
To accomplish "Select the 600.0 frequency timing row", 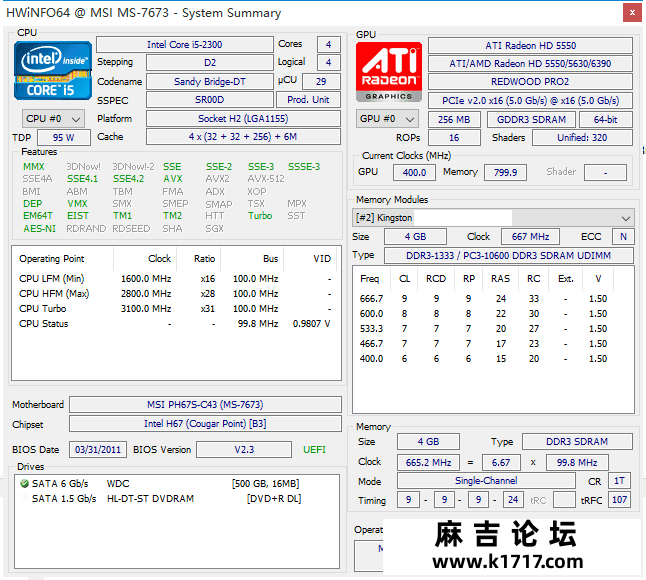I will click(x=493, y=314).
